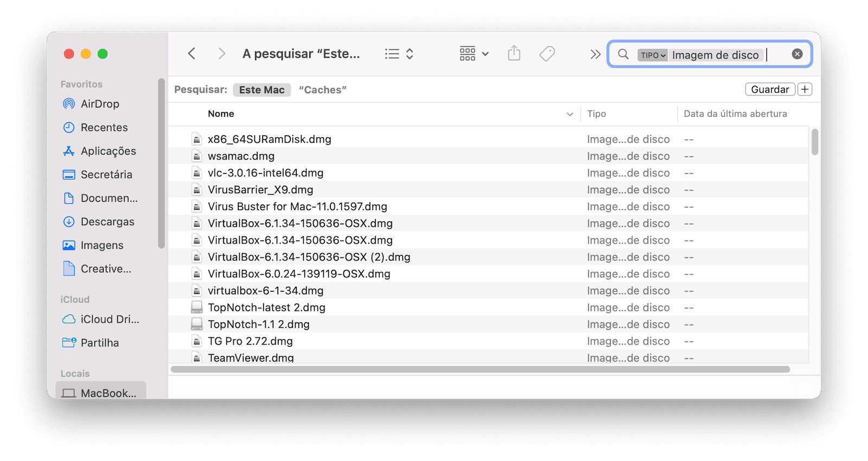Open the TIPO search token dropdown

(652, 55)
